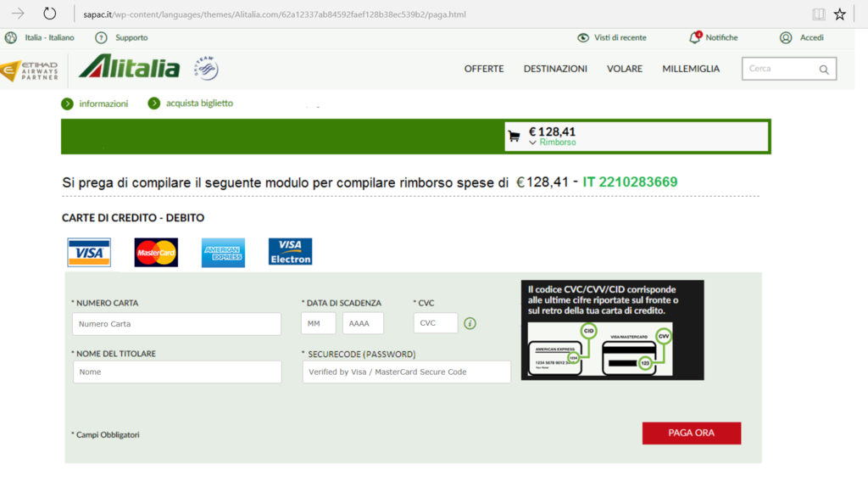The width and height of the screenshot is (868, 481).
Task: Click the browser address bar URL
Action: pyautogui.click(x=275, y=14)
